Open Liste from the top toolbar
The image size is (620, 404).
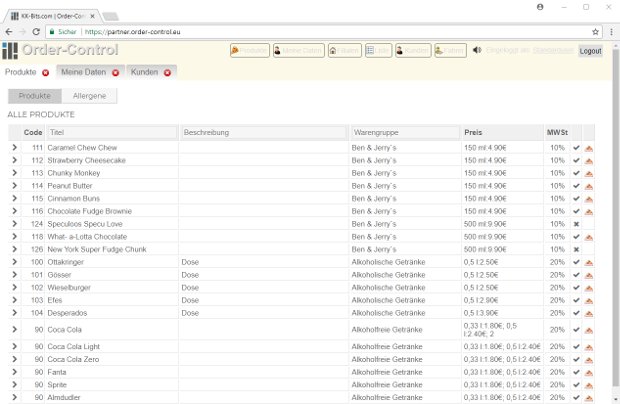[378, 51]
